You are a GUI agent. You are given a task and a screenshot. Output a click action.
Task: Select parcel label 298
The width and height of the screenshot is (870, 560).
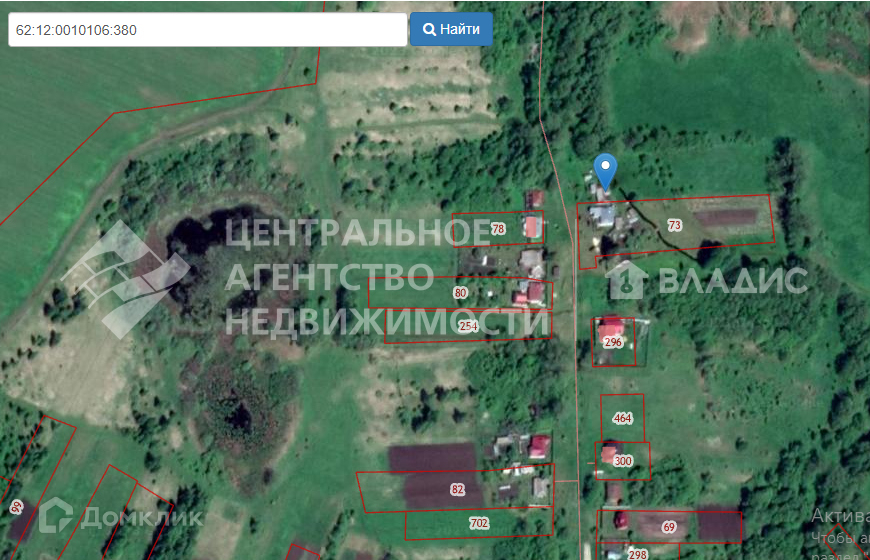pos(638,554)
